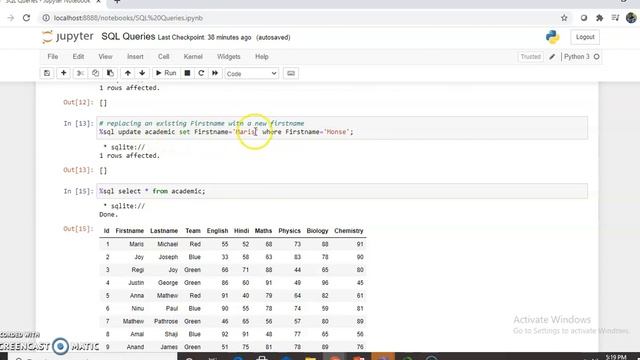Select the 'Joseph' lastname cell
The width and height of the screenshot is (640, 360).
pos(168,257)
